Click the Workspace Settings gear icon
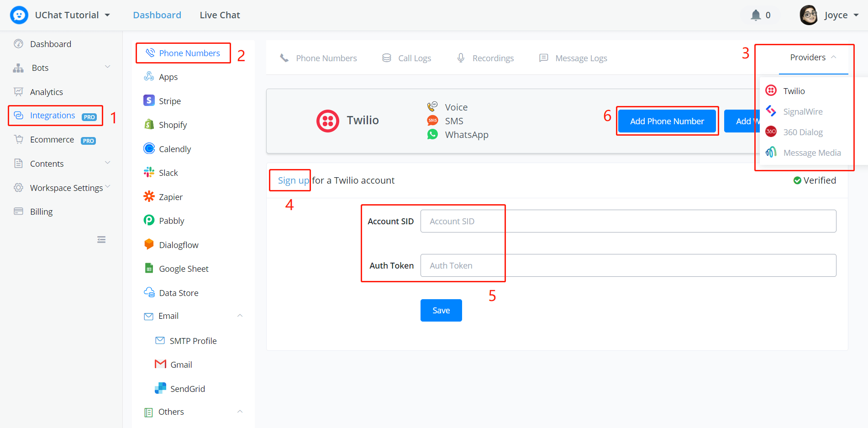868x428 pixels. click(x=18, y=188)
